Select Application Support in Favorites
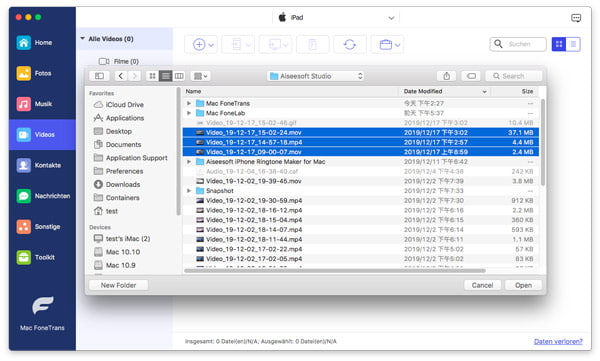 tap(130, 158)
